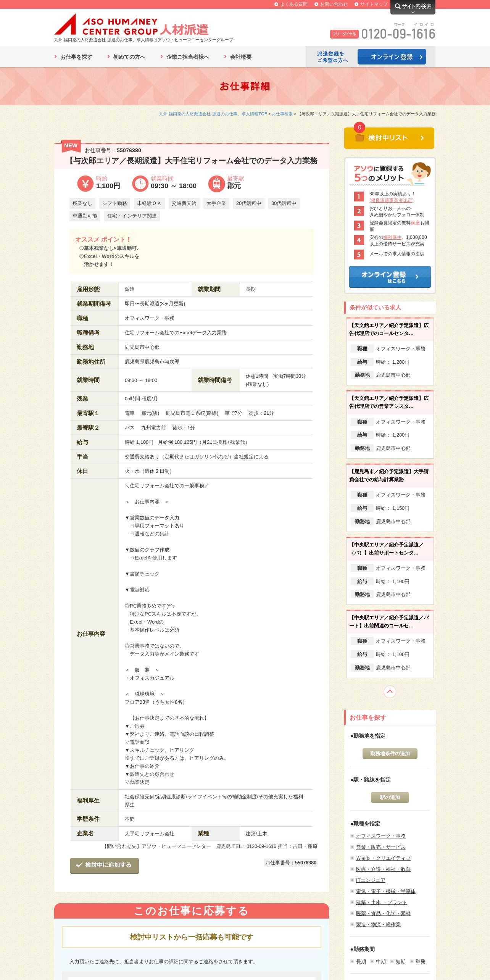Viewport: 490px width, 980px height.
Task: Click the NEW ribbon badge
Action: 71,145
